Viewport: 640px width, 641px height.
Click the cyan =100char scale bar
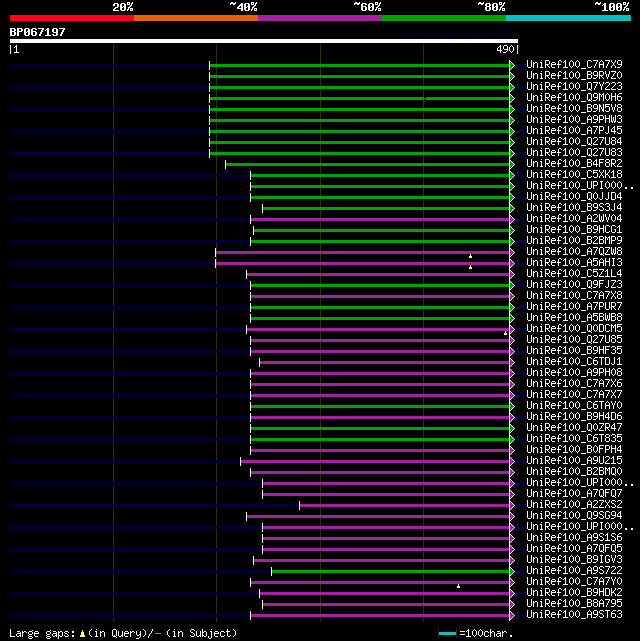pos(448,634)
